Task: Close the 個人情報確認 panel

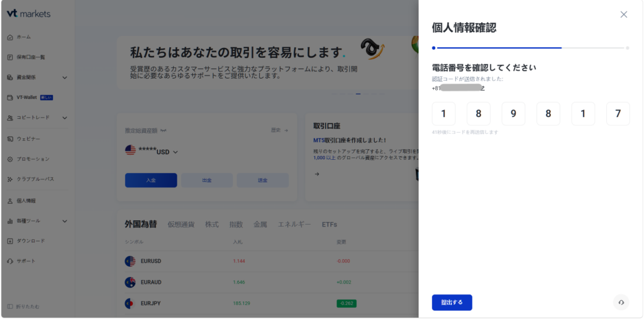Action: click(x=623, y=14)
